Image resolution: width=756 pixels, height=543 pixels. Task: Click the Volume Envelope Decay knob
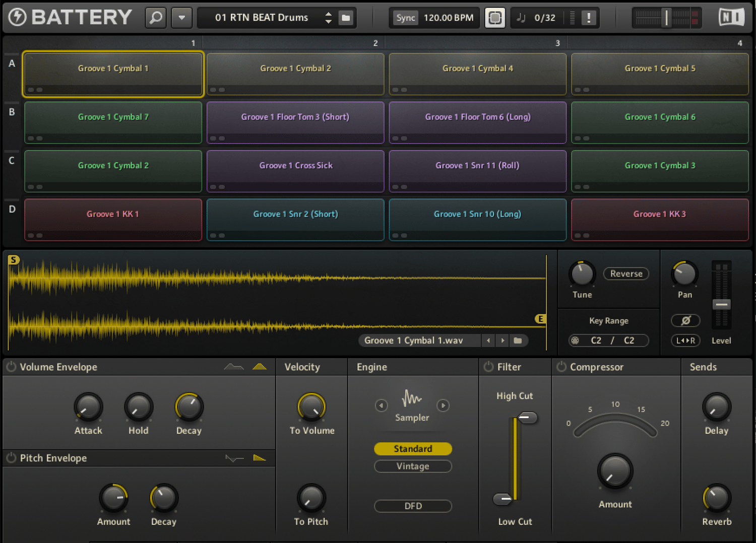click(188, 407)
